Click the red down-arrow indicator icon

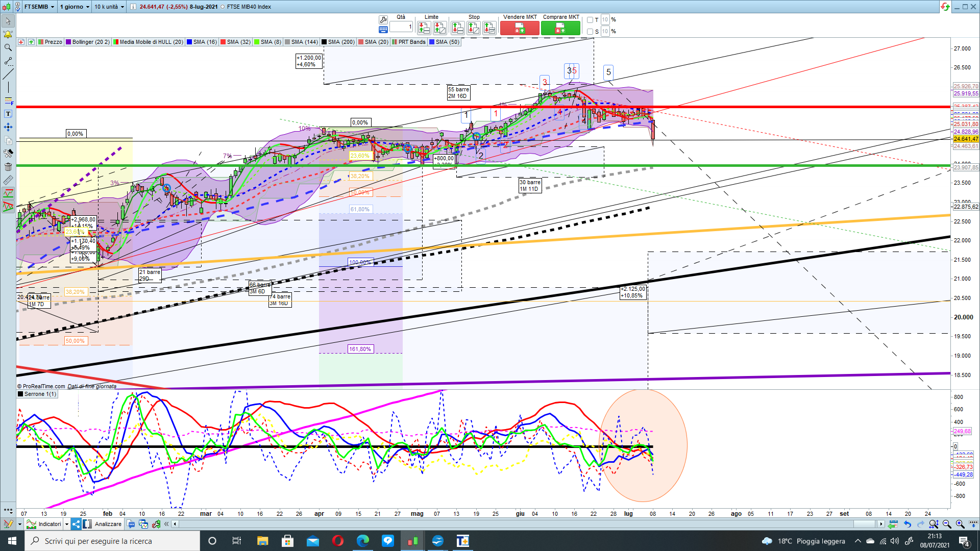click(x=21, y=42)
